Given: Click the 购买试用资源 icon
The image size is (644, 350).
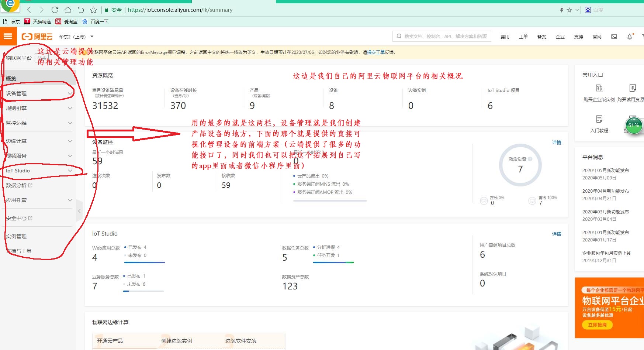Looking at the screenshot, I should [633, 88].
